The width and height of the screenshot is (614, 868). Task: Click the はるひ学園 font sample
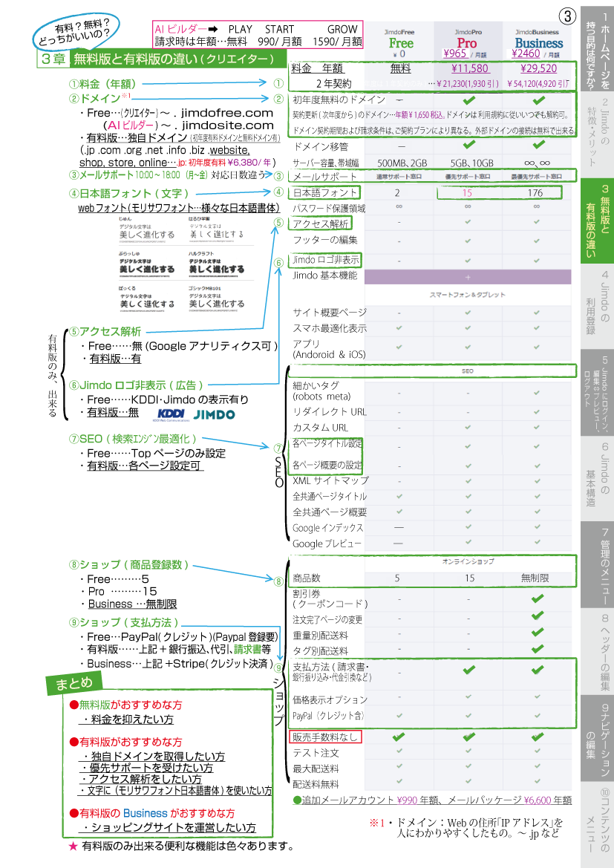click(217, 229)
